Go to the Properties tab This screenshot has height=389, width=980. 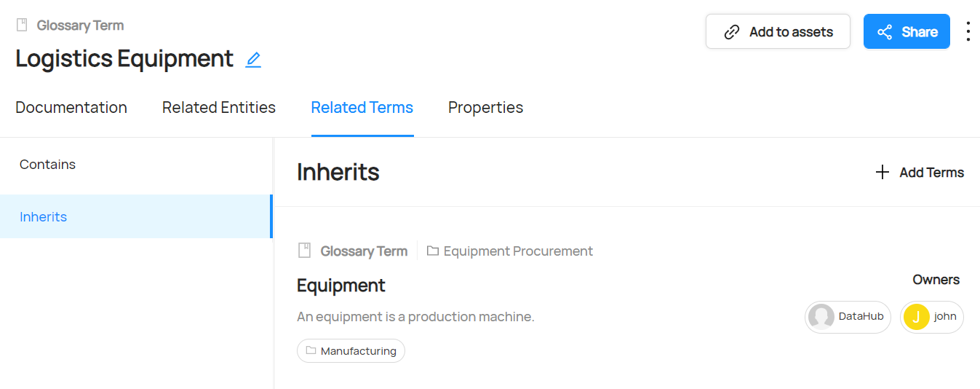485,108
